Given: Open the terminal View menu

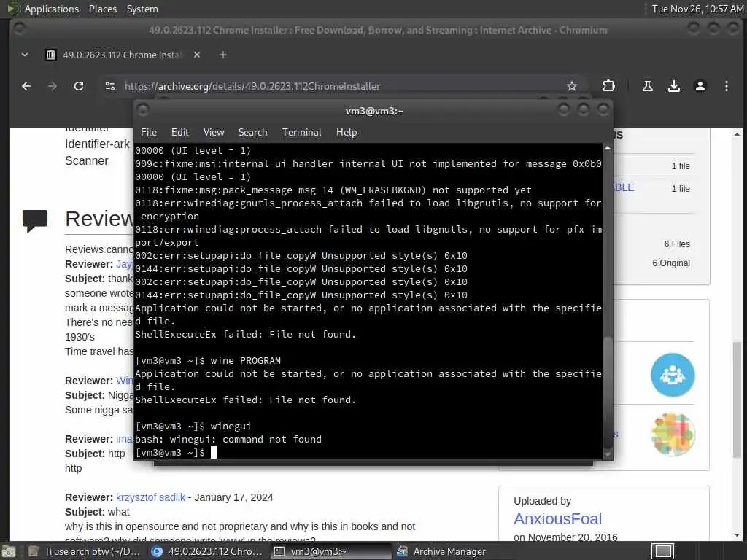Looking at the screenshot, I should [x=214, y=133].
